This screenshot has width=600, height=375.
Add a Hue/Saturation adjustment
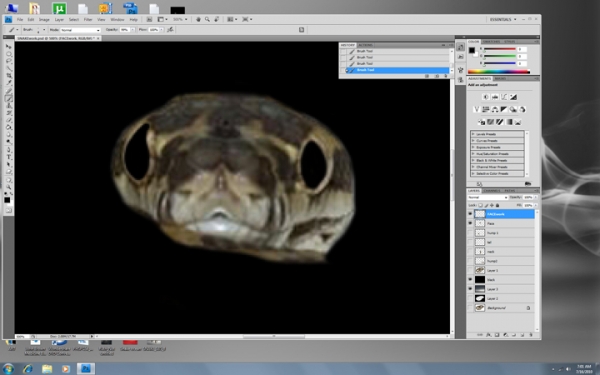click(x=486, y=109)
